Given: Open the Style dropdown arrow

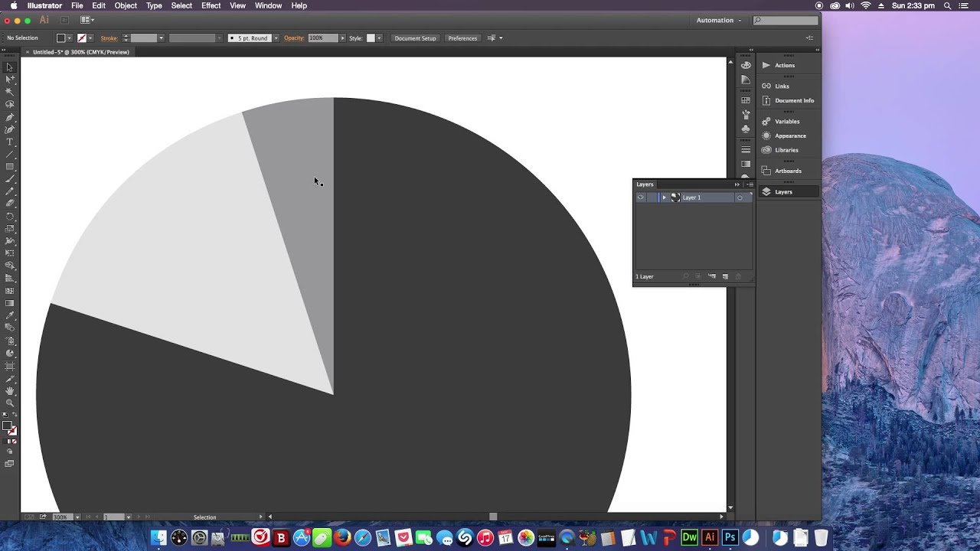Looking at the screenshot, I should [379, 38].
